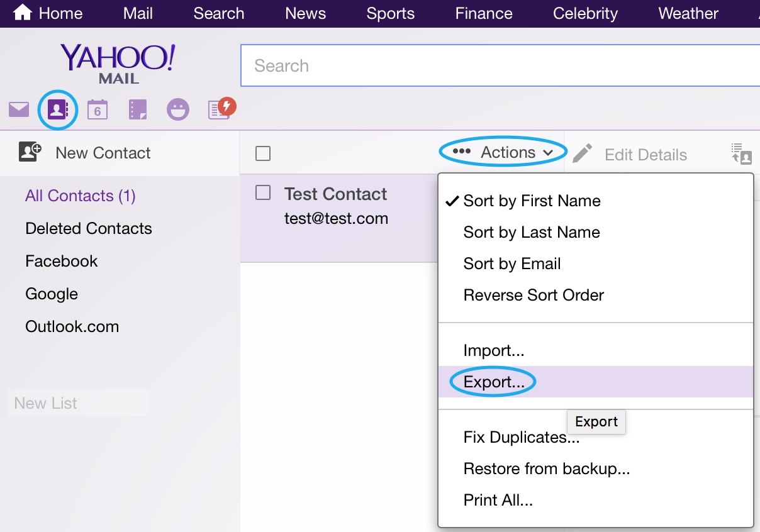760x532 pixels.
Task: Click the Home house icon
Action: pos(23,13)
